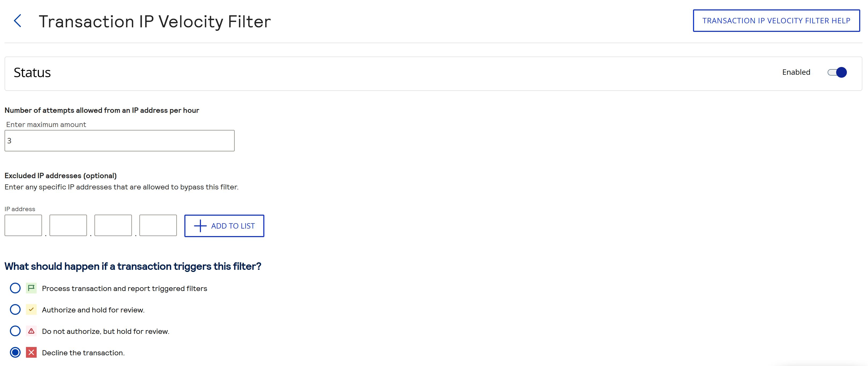Select Decline the transaction radio button
This screenshot has width=868, height=366.
pos(15,353)
